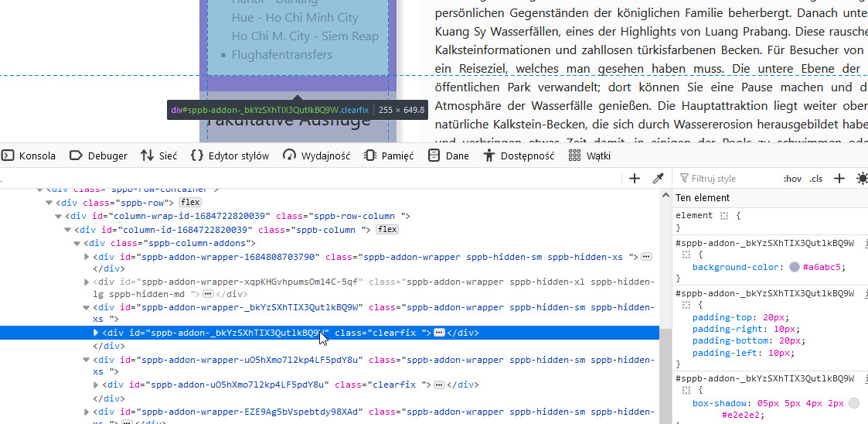Expand the sppb-addon-wrapper-1684808703790 div
Screen dimensions: 868x424
(x=87, y=257)
